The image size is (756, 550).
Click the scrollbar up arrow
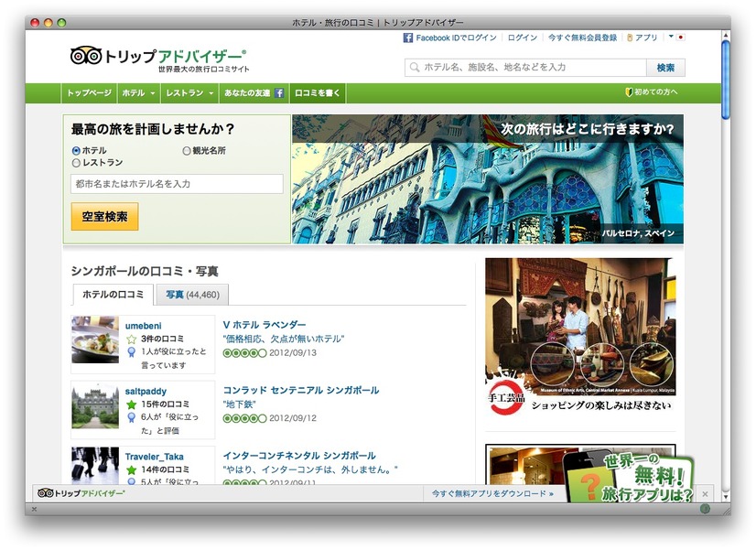pyautogui.click(x=725, y=35)
